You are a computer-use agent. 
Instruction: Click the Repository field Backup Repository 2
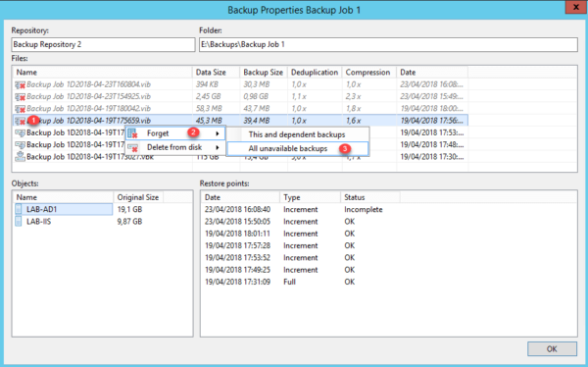(103, 44)
